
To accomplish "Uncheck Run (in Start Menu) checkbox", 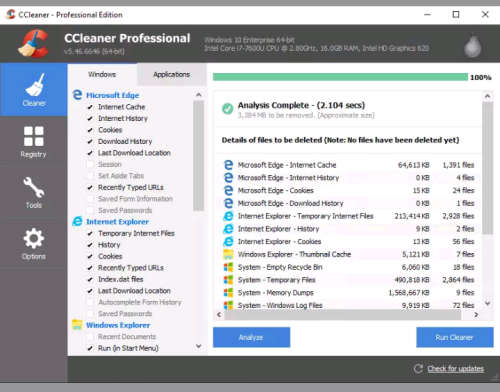I will [x=90, y=348].
